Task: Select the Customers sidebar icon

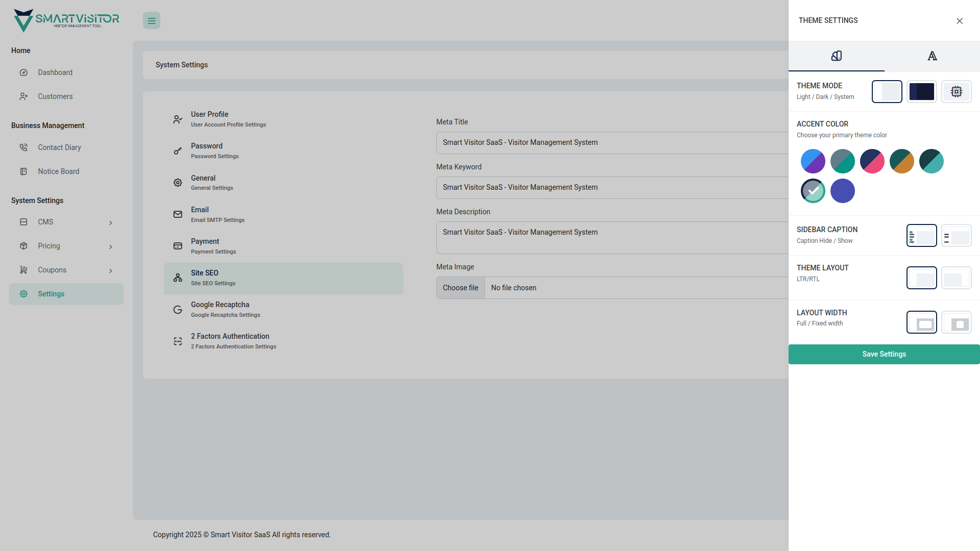Action: point(24,96)
